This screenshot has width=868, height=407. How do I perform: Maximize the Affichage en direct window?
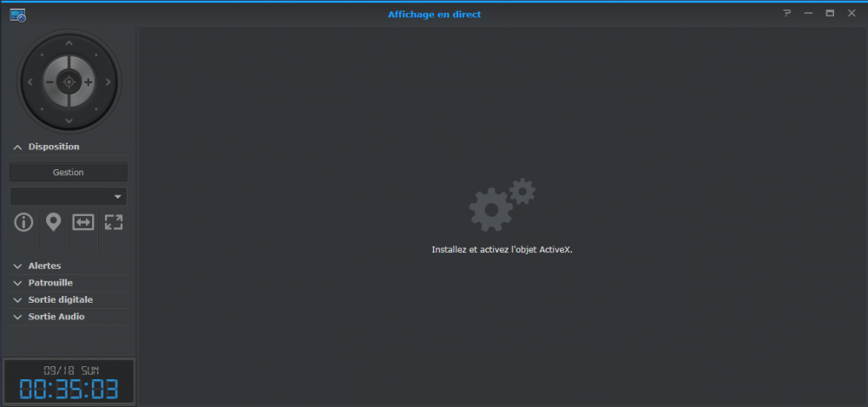tap(830, 13)
